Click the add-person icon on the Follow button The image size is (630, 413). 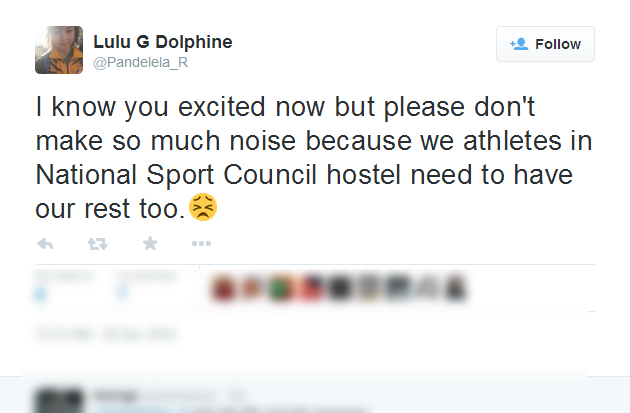point(518,44)
